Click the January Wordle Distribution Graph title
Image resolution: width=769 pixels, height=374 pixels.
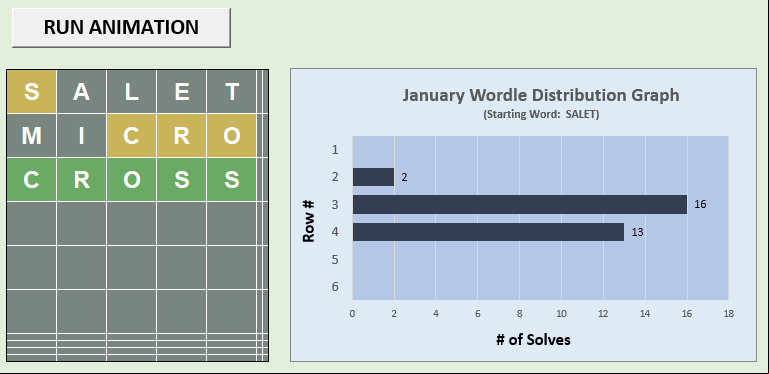541,95
